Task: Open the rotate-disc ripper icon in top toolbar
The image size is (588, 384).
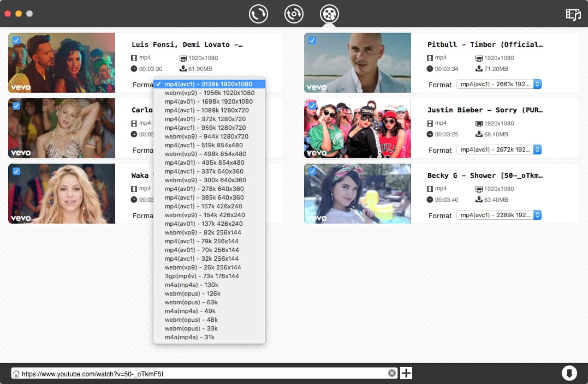Action: 294,14
